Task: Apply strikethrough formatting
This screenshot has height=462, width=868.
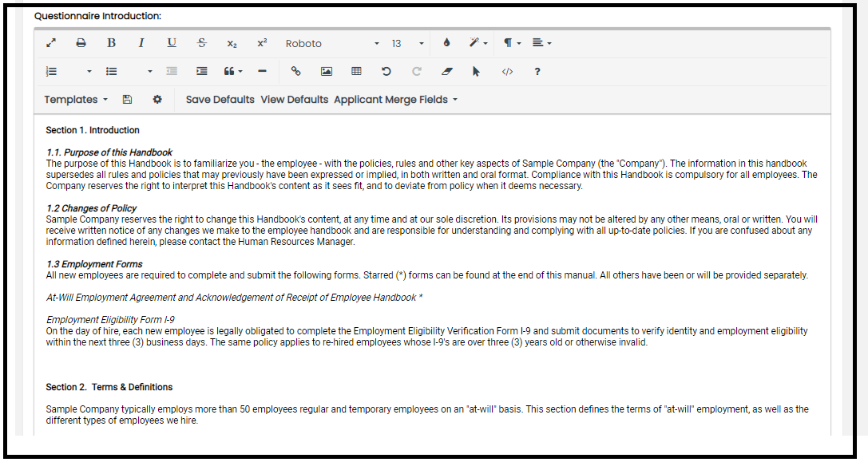Action: pos(202,43)
